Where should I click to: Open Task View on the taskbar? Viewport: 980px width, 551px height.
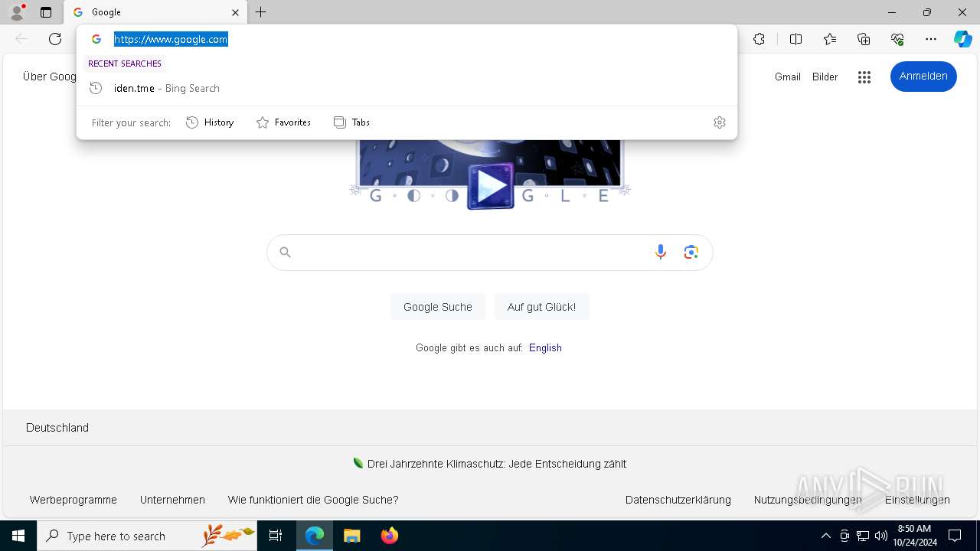[276, 536]
